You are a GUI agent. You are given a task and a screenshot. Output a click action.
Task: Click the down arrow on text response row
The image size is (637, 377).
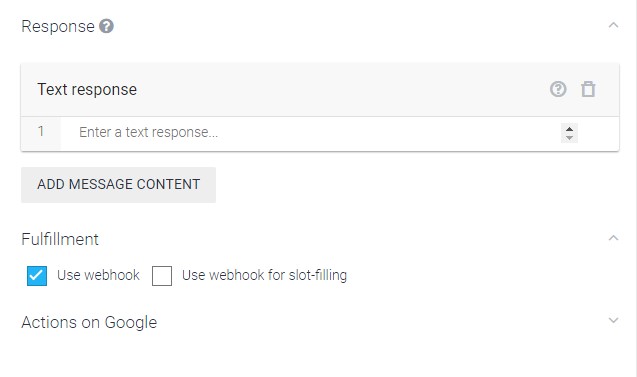(569, 138)
